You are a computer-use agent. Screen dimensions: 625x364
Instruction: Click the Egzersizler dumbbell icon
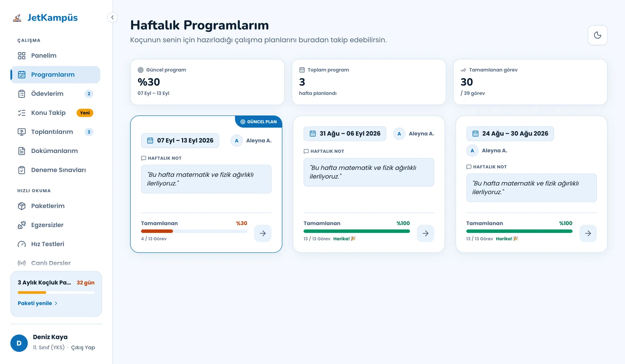point(22,225)
